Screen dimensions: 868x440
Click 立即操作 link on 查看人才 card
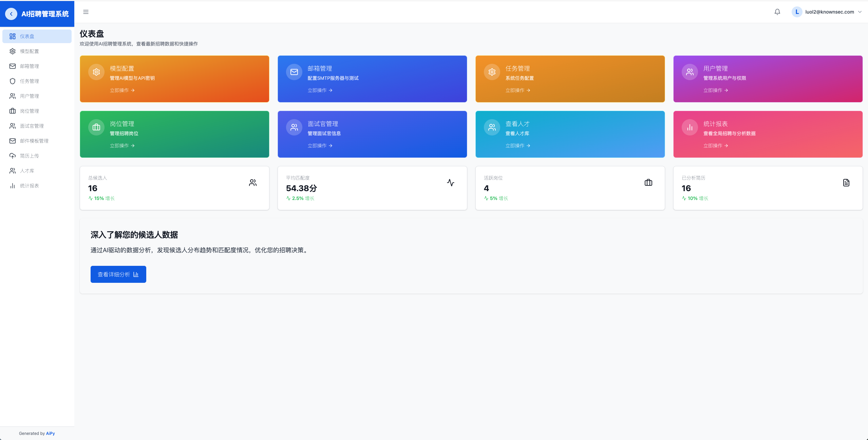pos(517,146)
